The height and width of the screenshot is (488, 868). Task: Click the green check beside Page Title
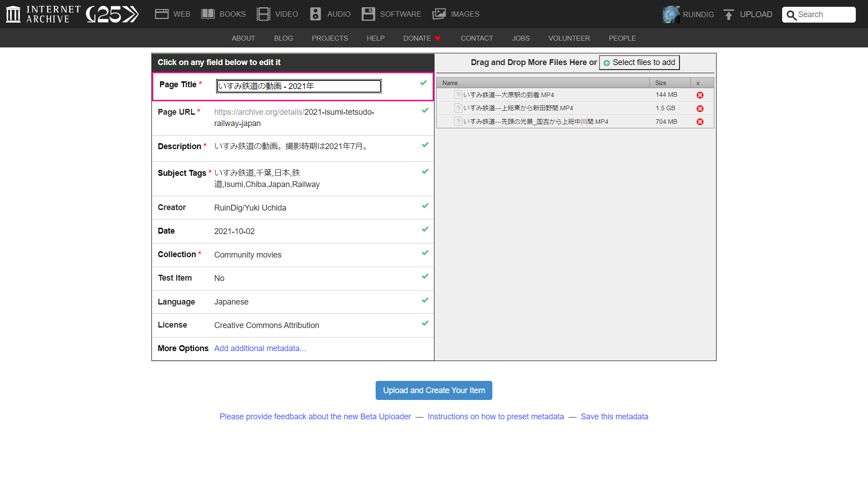[x=423, y=83]
